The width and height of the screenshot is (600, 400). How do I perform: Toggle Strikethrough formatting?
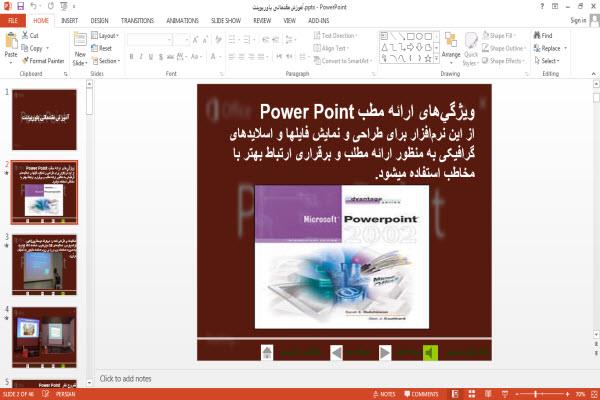click(170, 57)
